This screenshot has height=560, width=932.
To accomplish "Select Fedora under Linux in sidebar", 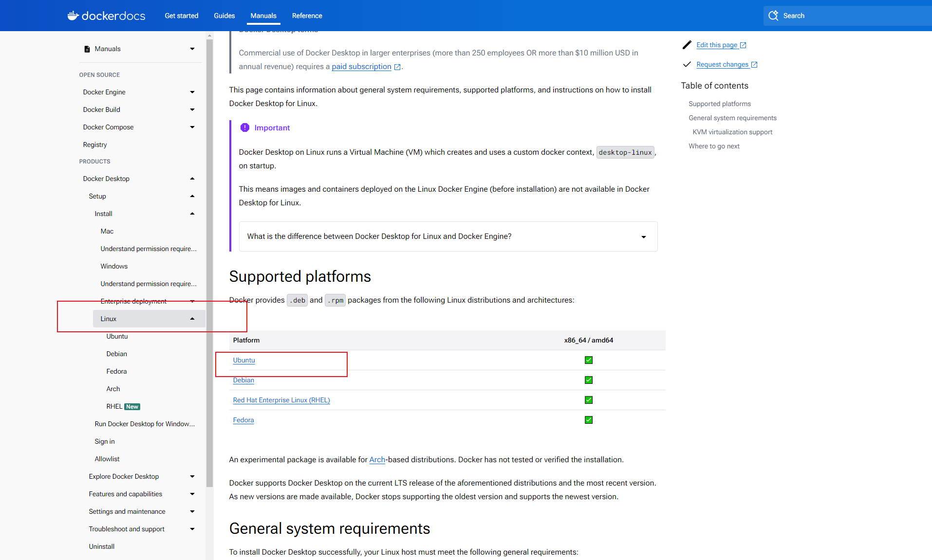I will 116,372.
